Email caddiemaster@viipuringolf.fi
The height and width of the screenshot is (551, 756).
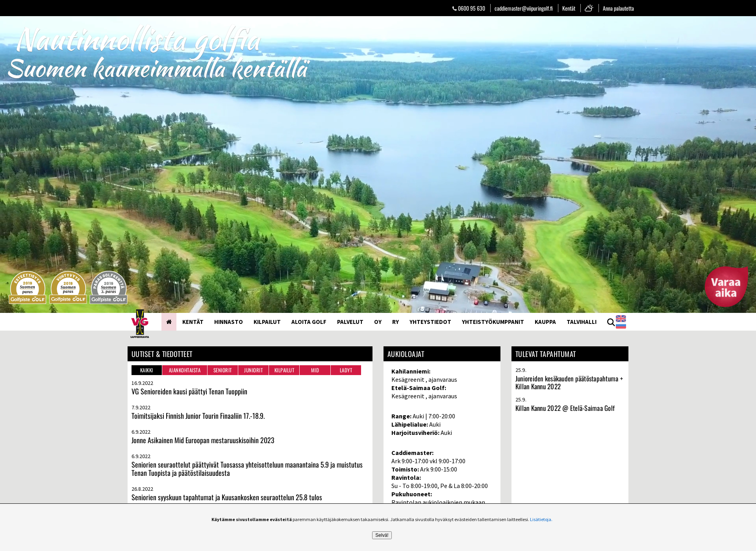(523, 8)
